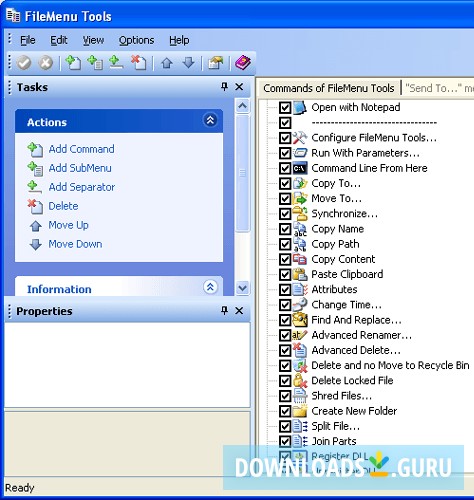Viewport: 474px width, 500px height.
Task: Open the help book toolbar icon
Action: (243, 63)
